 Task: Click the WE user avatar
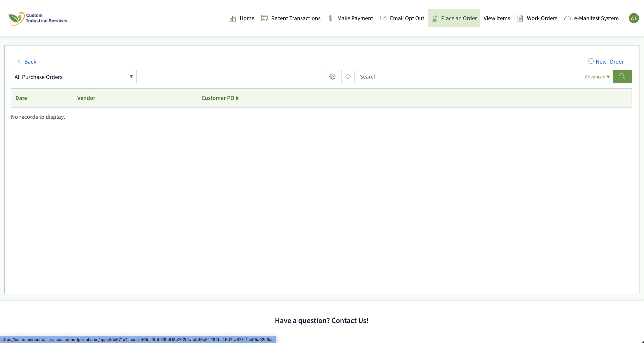[x=633, y=18]
